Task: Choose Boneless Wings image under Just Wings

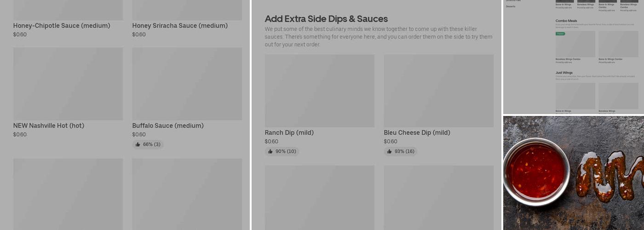Action: tap(618, 96)
